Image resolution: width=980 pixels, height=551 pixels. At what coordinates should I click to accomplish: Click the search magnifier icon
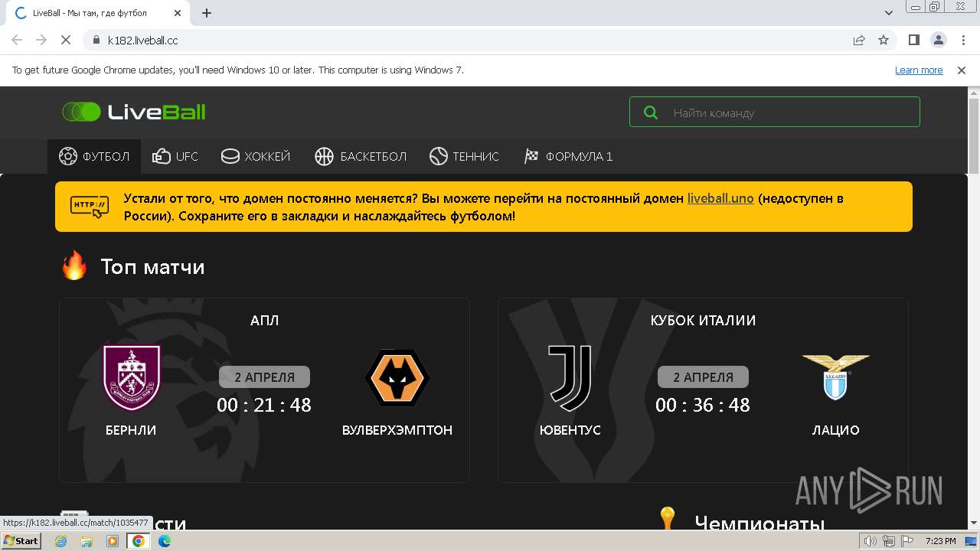tap(651, 112)
